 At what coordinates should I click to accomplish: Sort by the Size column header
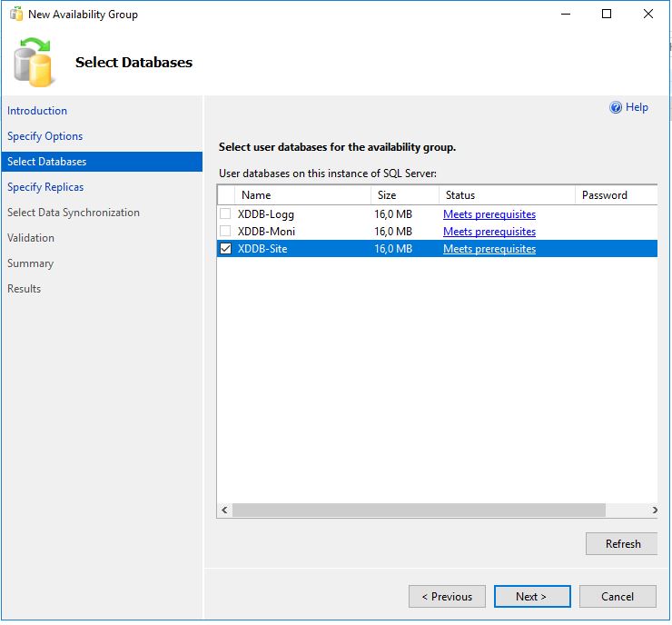coord(405,195)
